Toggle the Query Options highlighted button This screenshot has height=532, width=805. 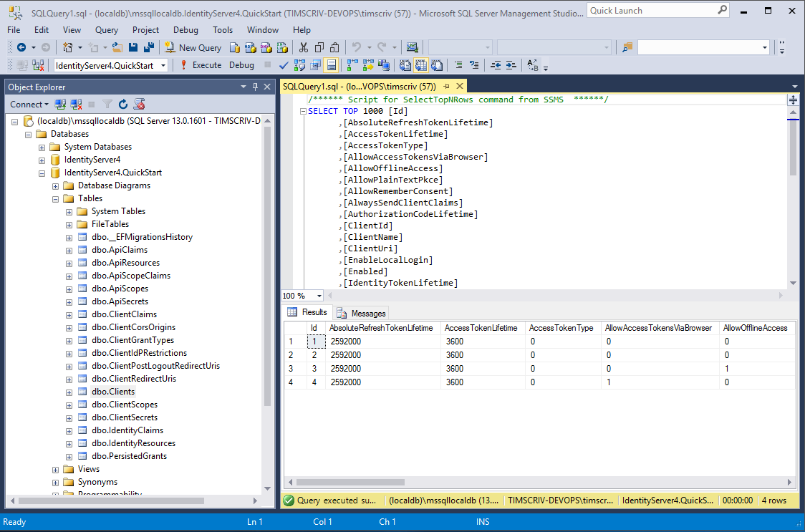[332, 65]
